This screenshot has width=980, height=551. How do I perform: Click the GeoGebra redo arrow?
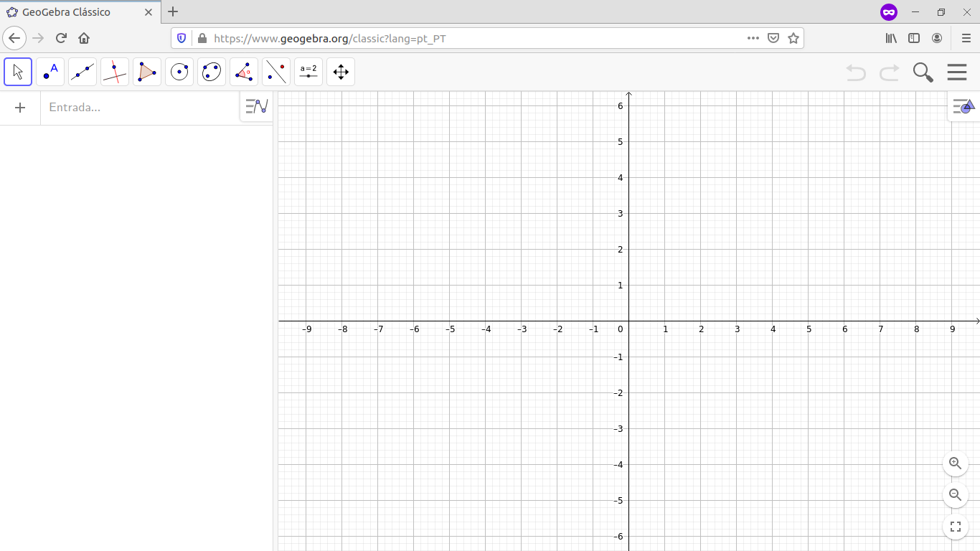pyautogui.click(x=890, y=72)
